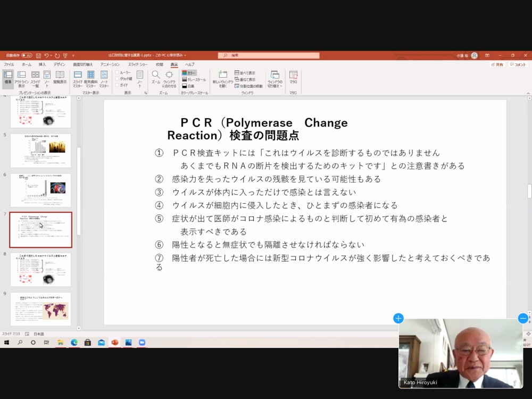Viewport: 532px width, 399px height.
Task: Click the blue plus button on video tile
Action: tap(398, 318)
